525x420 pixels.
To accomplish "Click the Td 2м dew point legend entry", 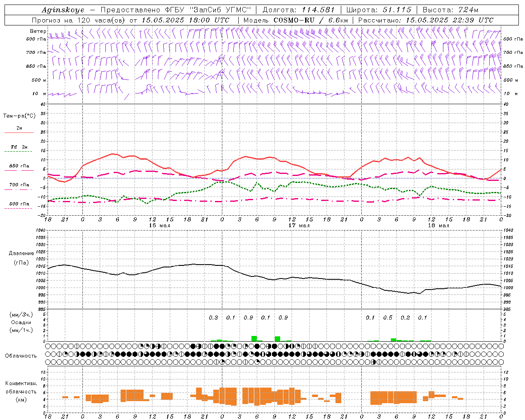I will coord(19,147).
